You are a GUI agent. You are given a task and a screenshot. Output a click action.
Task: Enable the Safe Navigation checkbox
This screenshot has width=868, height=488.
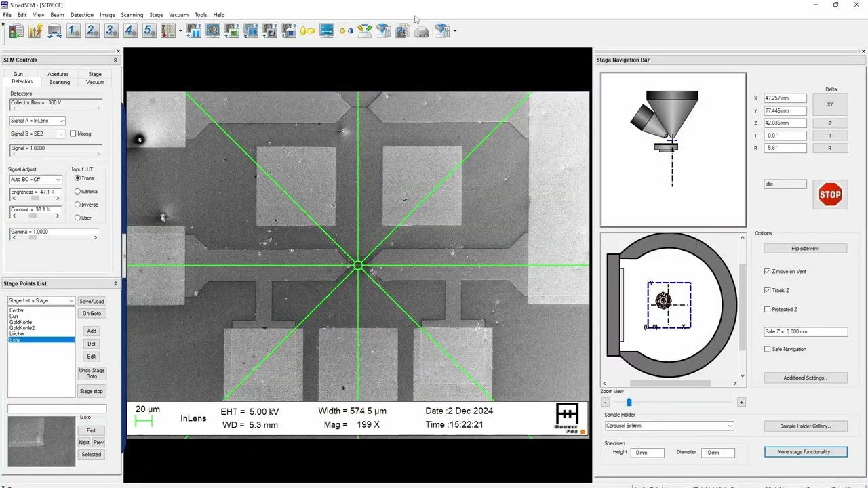click(x=768, y=350)
